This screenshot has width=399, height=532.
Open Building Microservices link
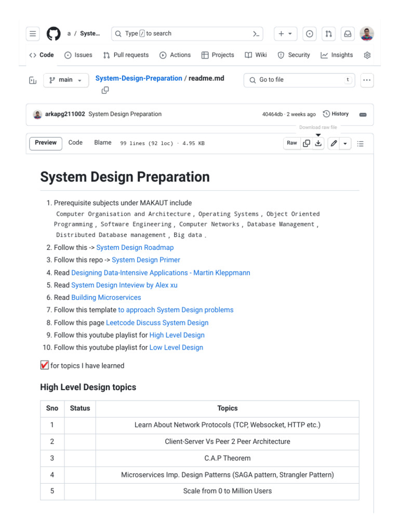(106, 298)
